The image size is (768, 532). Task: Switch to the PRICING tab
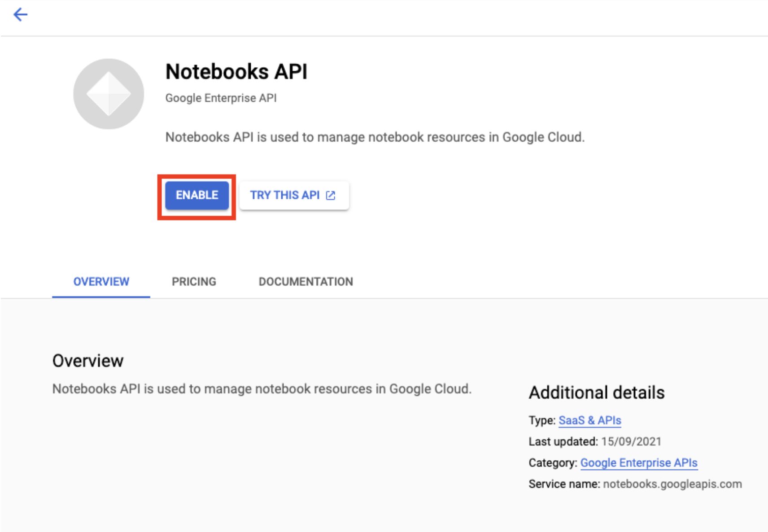[193, 282]
